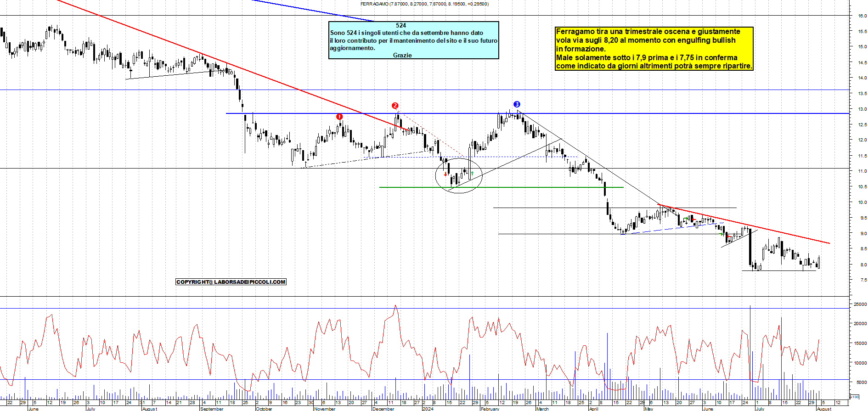
Task: Click yellow note line 'vola via sugli 8,20'
Action: tap(646, 40)
